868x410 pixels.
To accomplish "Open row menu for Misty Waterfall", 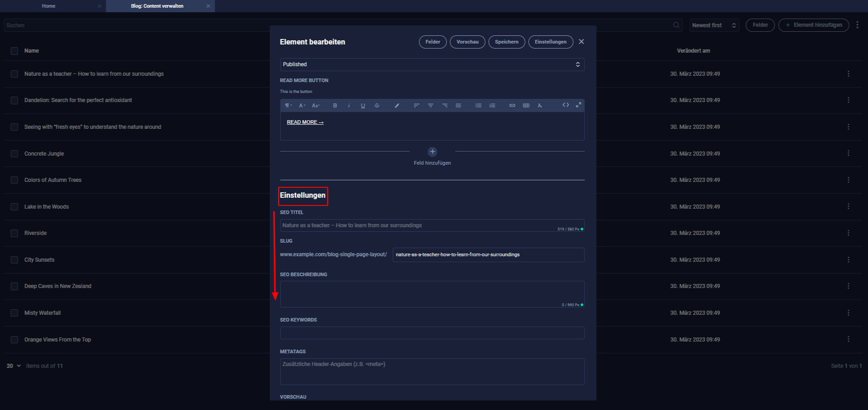I will [848, 313].
